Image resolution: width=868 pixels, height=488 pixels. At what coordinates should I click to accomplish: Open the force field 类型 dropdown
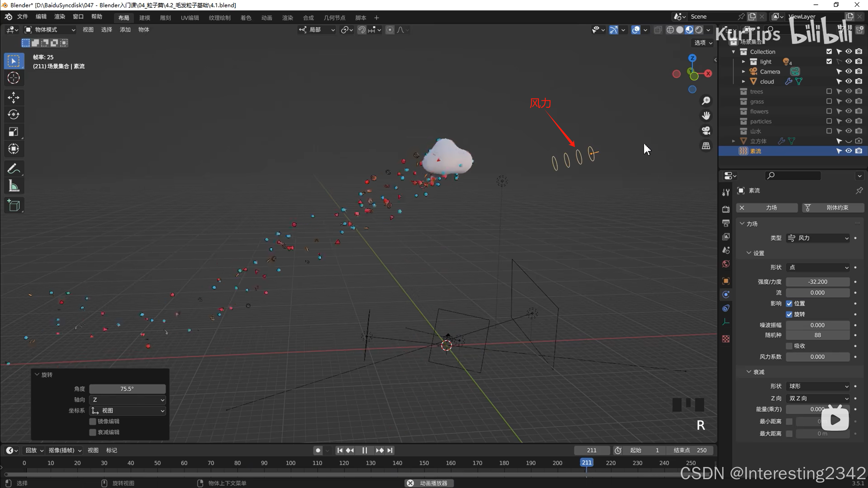[817, 238]
